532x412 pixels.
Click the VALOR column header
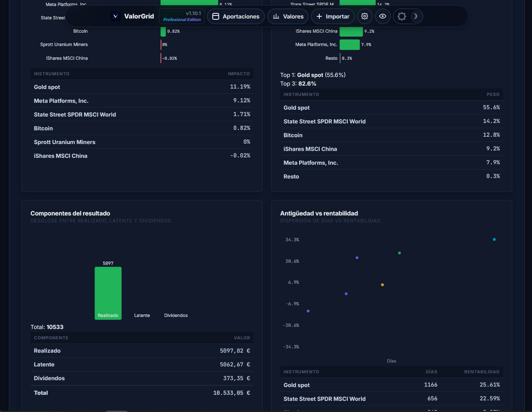[242, 338]
